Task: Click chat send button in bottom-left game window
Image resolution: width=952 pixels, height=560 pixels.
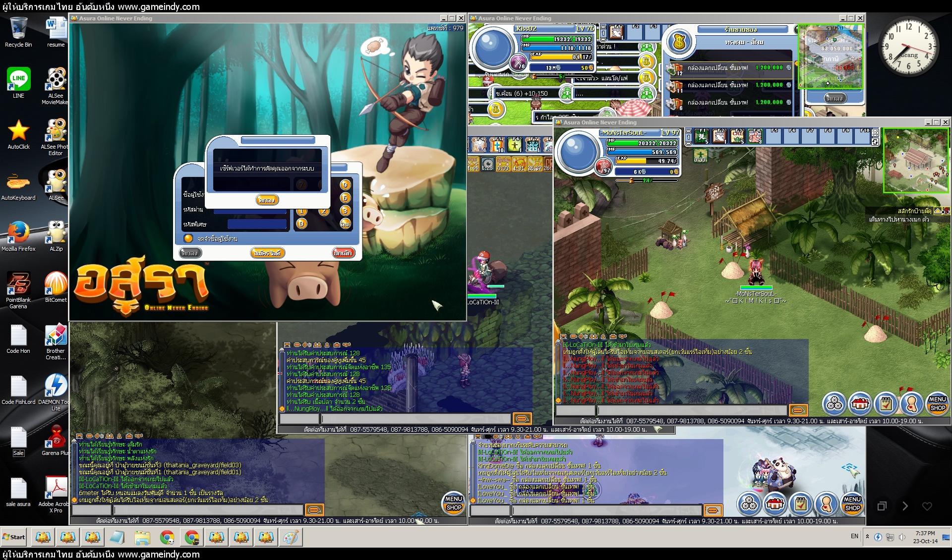Action: point(314,510)
